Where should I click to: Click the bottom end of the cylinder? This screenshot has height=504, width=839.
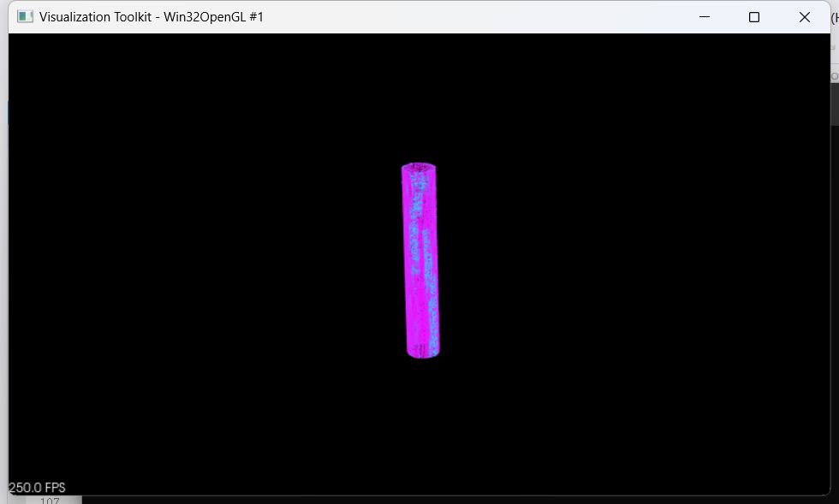tap(423, 351)
